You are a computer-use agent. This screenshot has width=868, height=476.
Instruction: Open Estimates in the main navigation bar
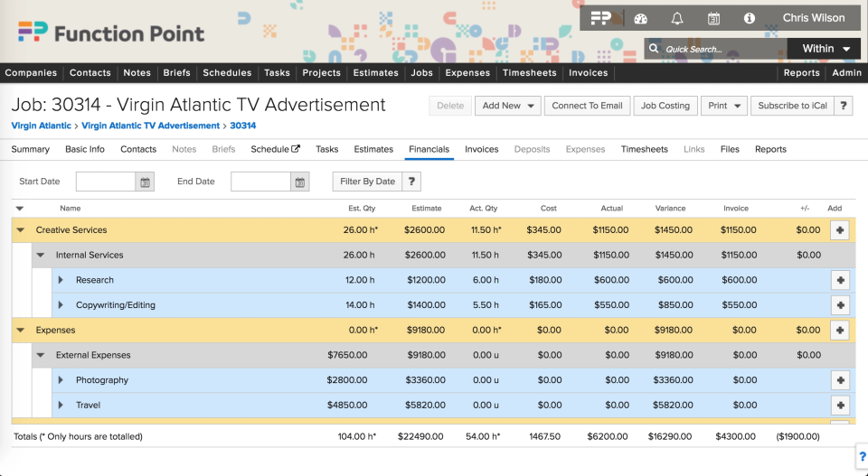[x=376, y=73]
